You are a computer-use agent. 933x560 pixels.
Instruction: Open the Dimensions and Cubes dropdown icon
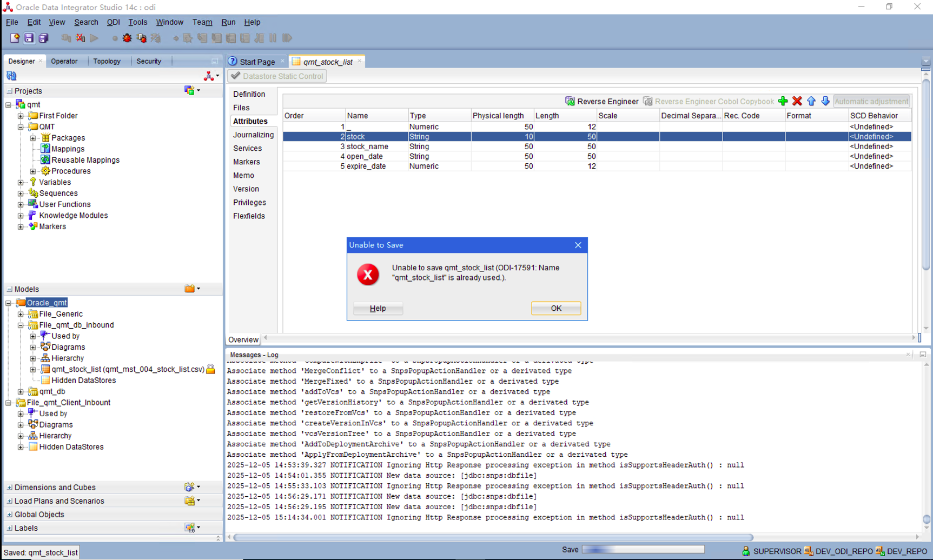[x=192, y=487]
